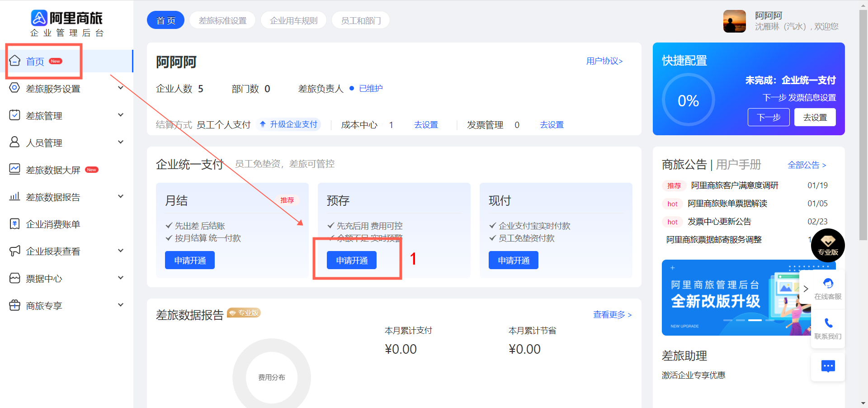
Task: Expand 商旅专享 menu chevron
Action: 121,305
